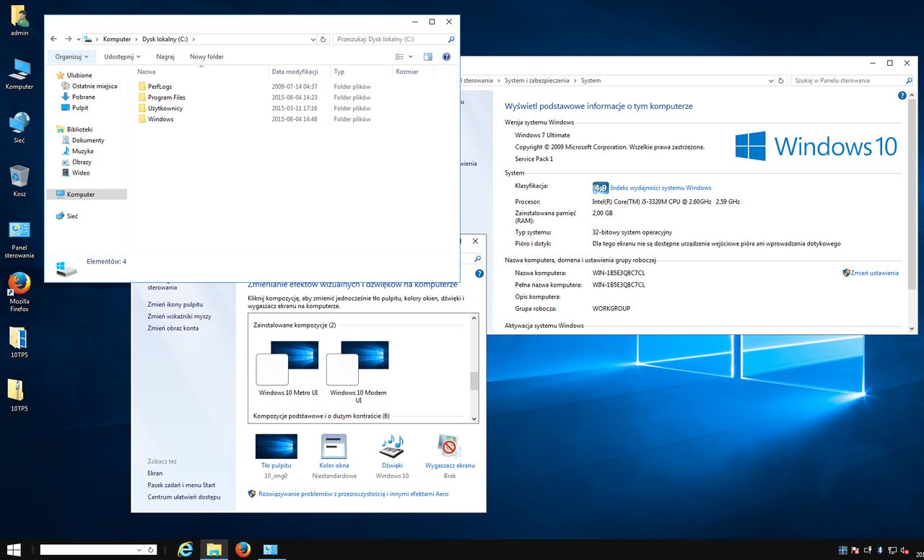Toggle the preview pane in Explorer toolbar
Viewport: 924px width, 560px height.
(427, 56)
